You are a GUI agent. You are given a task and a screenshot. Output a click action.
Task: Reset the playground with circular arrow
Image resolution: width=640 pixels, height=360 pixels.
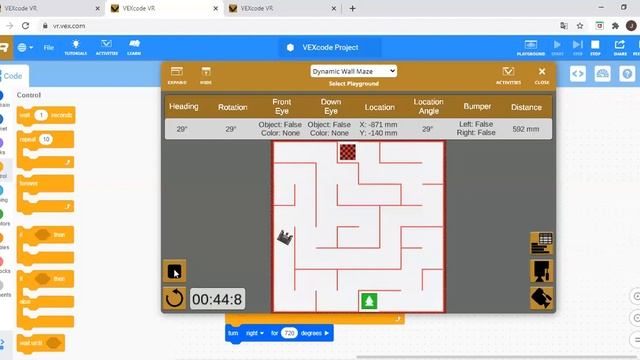click(174, 298)
